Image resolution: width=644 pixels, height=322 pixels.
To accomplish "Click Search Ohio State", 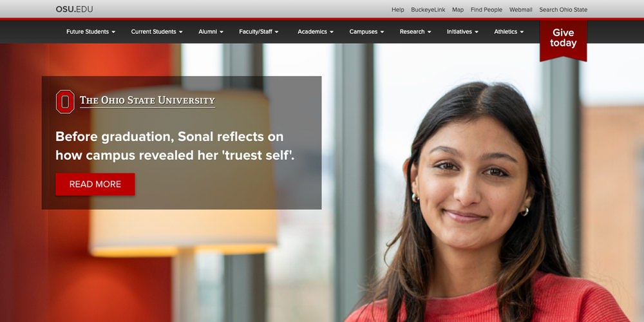I will tap(563, 10).
